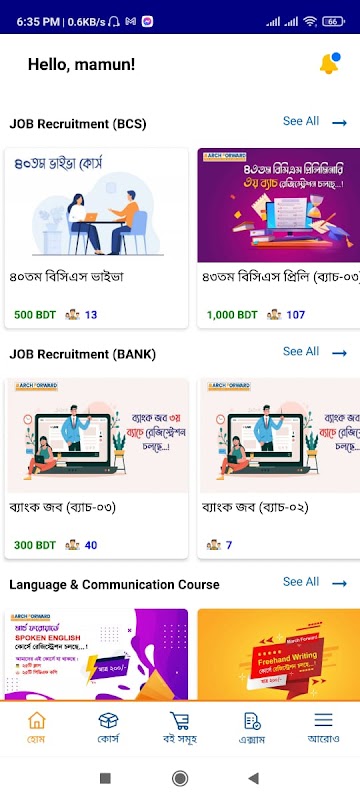
Task: Click arrow next to BCS See All
Action: click(340, 123)
